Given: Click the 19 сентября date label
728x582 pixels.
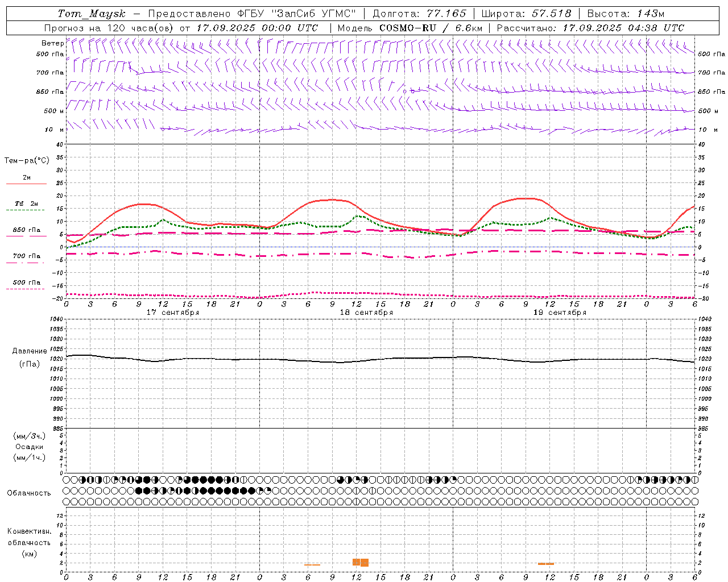Looking at the screenshot, I should (x=560, y=312).
